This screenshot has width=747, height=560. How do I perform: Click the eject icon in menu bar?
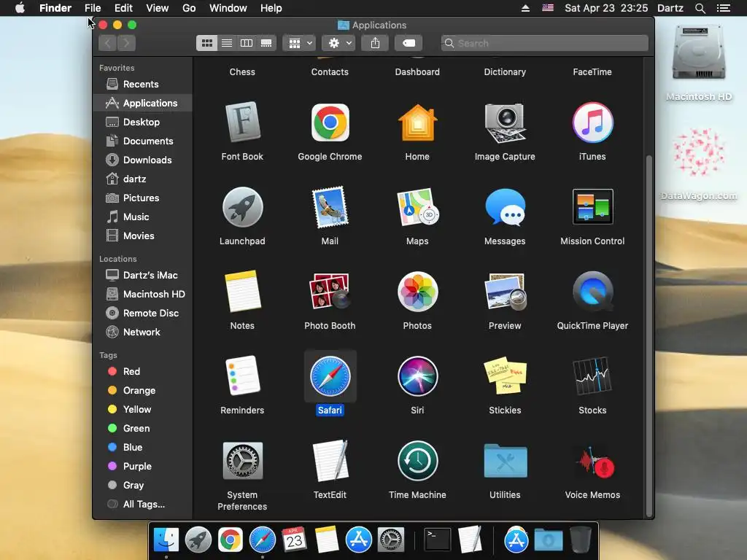click(x=525, y=8)
